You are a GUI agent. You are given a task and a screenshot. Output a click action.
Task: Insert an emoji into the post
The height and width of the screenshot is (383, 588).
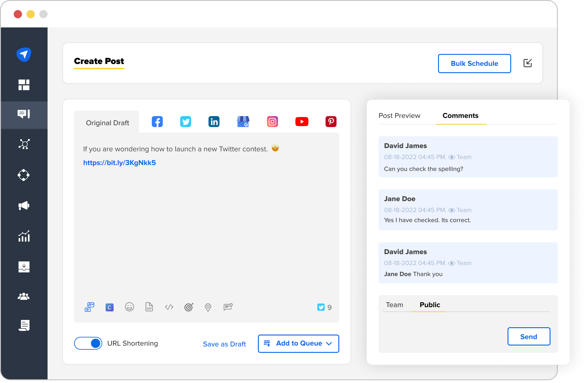coord(129,307)
